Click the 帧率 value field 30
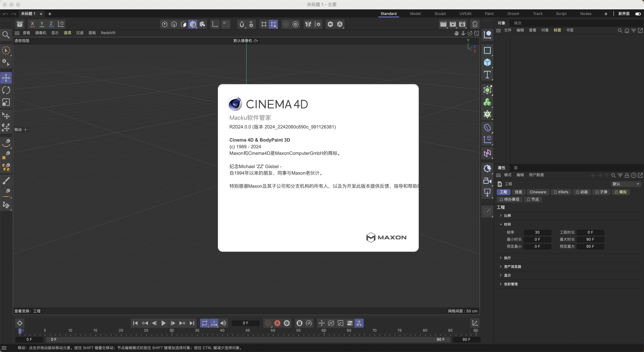The image size is (644, 352). tap(537, 233)
